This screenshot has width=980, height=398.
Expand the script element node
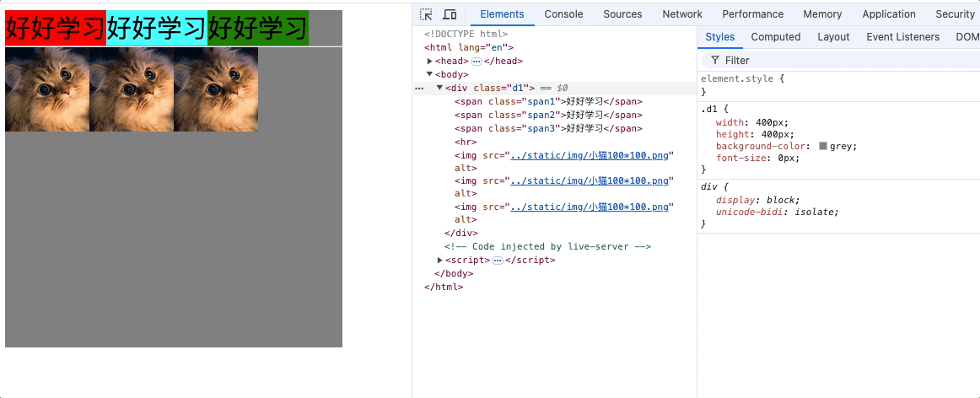tap(440, 260)
